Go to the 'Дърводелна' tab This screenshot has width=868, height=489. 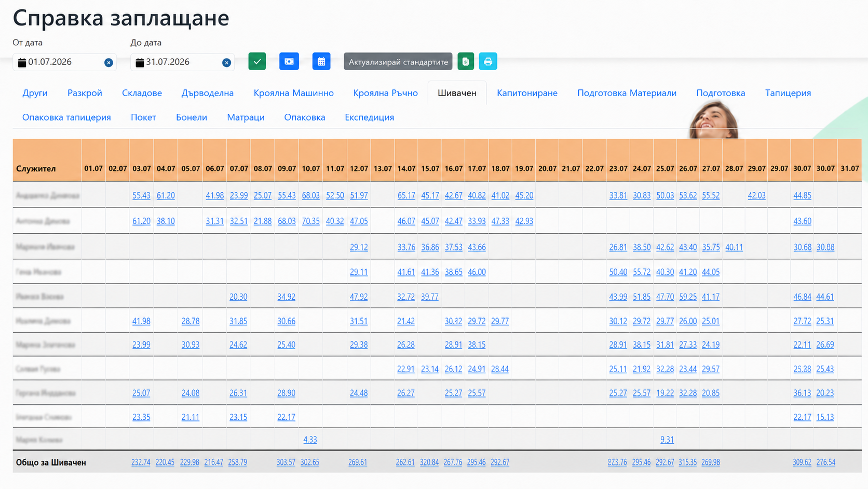coord(208,93)
